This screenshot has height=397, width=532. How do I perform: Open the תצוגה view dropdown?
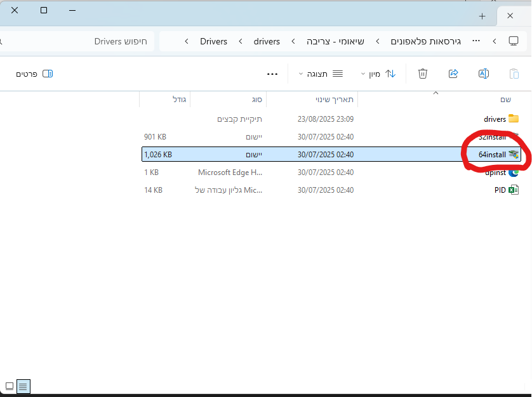tap(321, 74)
